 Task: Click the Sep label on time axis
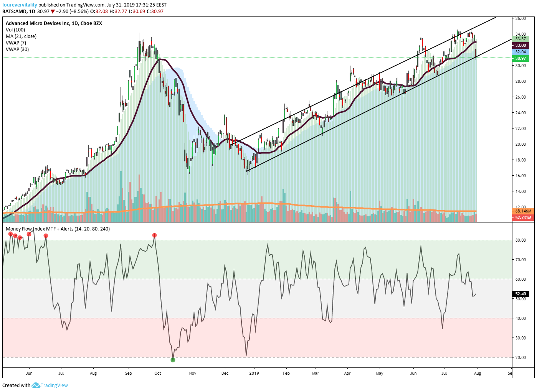tap(129, 373)
